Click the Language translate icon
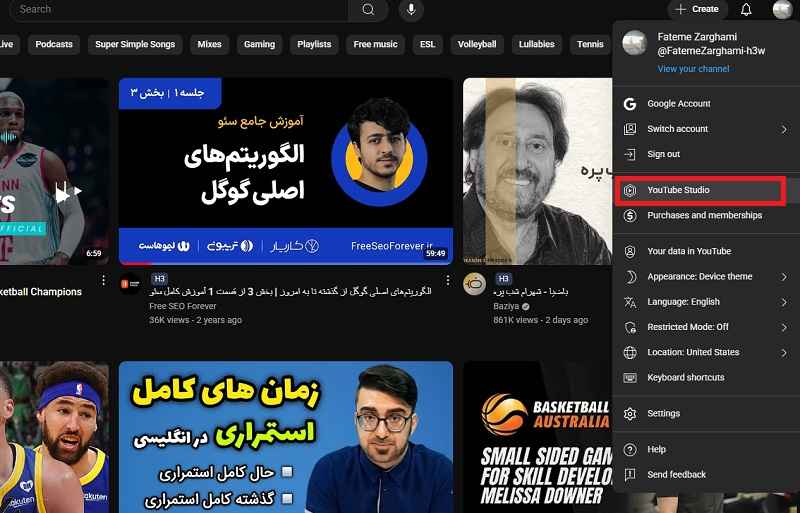Image resolution: width=800 pixels, height=513 pixels. pyautogui.click(x=630, y=302)
